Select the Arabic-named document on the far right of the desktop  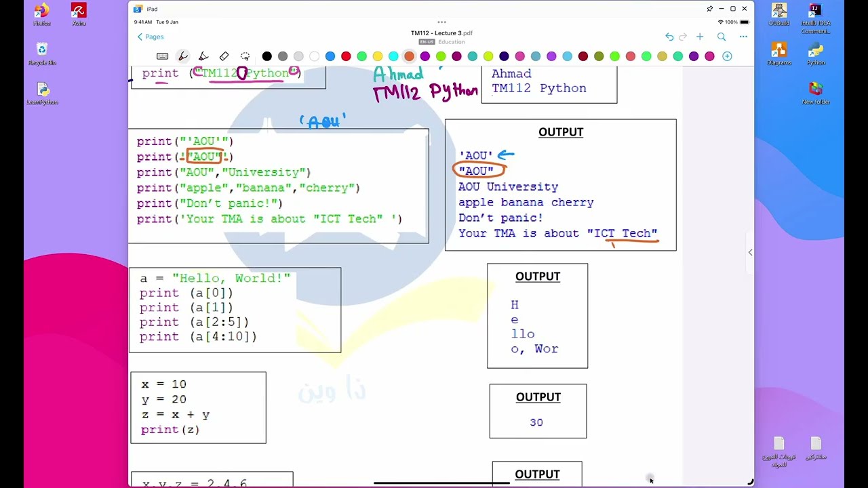[816, 448]
